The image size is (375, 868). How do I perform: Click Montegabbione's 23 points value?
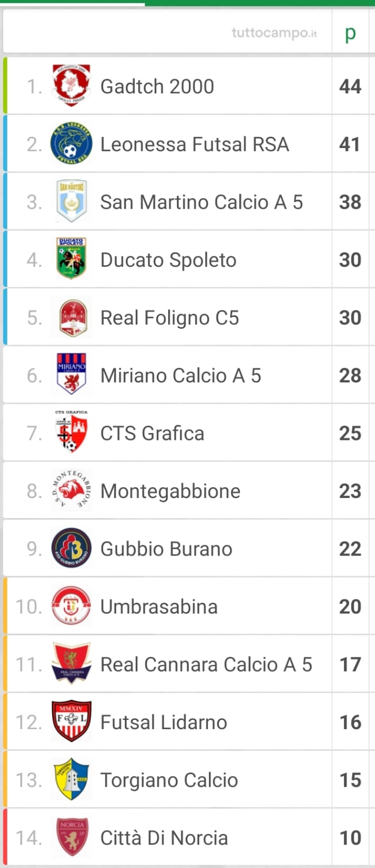(350, 491)
